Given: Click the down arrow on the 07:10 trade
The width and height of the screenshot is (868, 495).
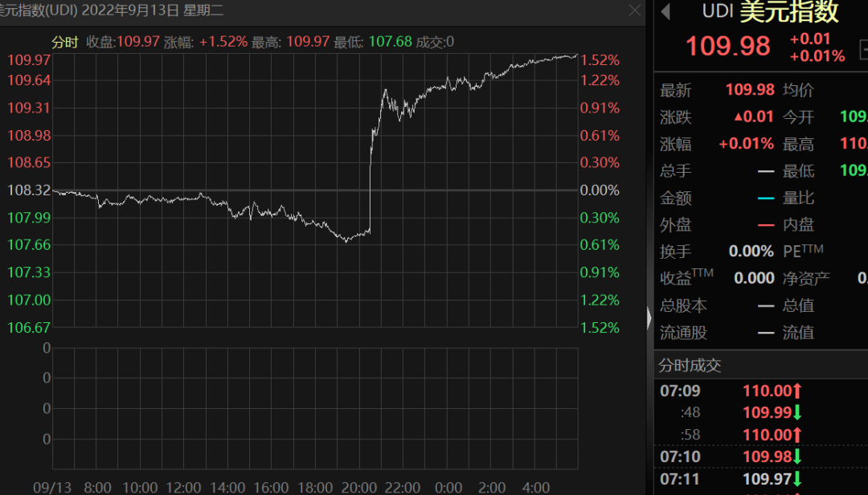Looking at the screenshot, I should tap(797, 456).
